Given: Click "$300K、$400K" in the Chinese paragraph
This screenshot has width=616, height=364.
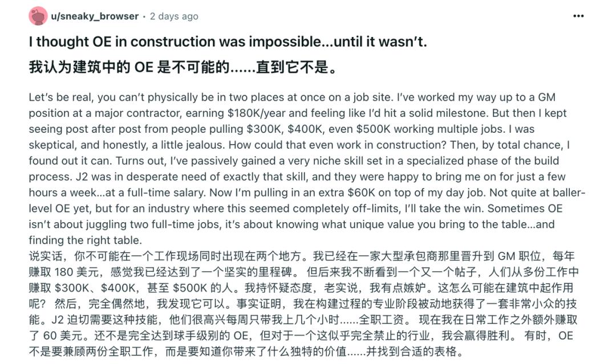Looking at the screenshot, I should [x=96, y=288].
